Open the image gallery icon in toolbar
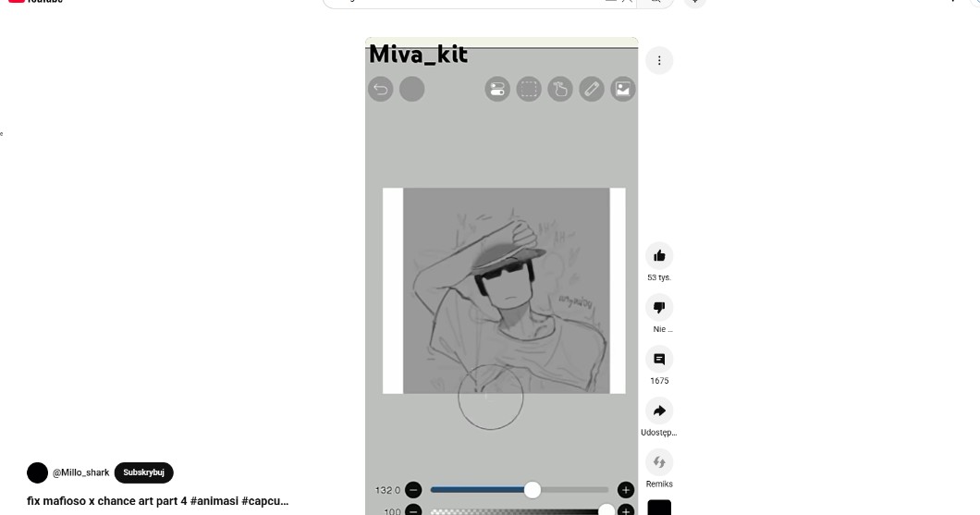Image resolution: width=980 pixels, height=515 pixels. point(622,89)
